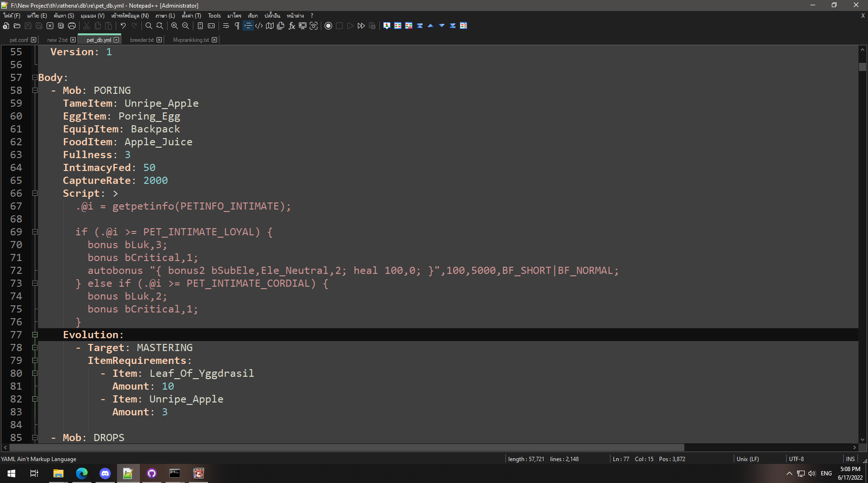The height and width of the screenshot is (483, 868).
Task: Print the current document
Action: click(72, 26)
